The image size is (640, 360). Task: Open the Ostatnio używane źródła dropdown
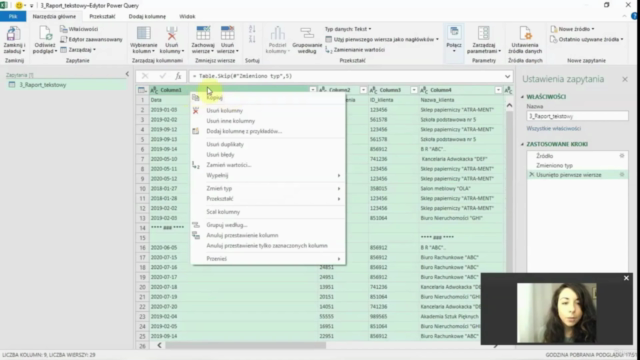tap(587, 40)
